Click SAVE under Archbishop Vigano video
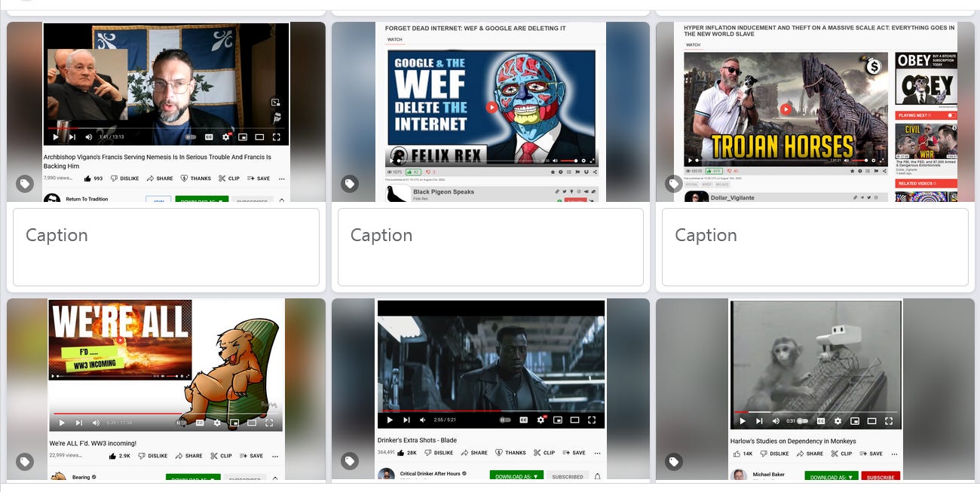The image size is (980, 492). (259, 179)
